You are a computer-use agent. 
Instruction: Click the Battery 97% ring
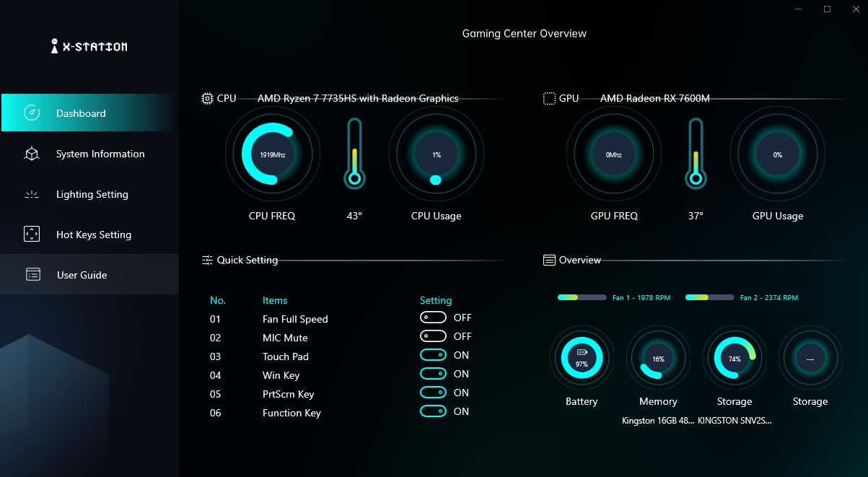point(582,359)
